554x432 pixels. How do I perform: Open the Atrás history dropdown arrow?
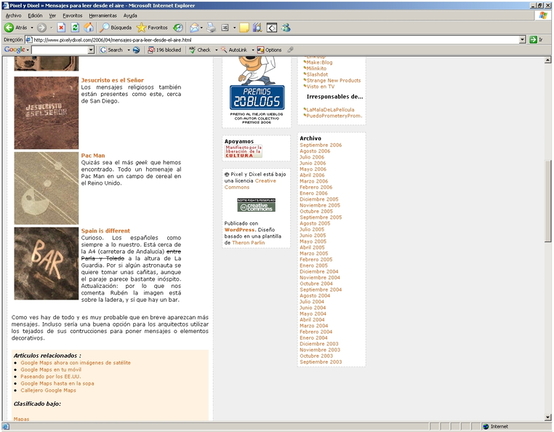32,28
